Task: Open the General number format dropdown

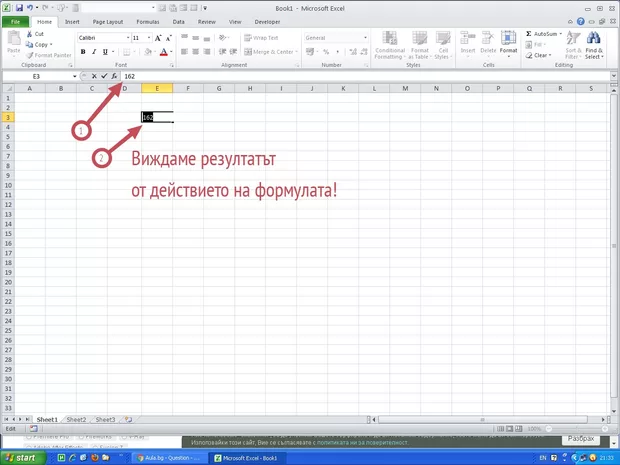Action: pos(365,38)
